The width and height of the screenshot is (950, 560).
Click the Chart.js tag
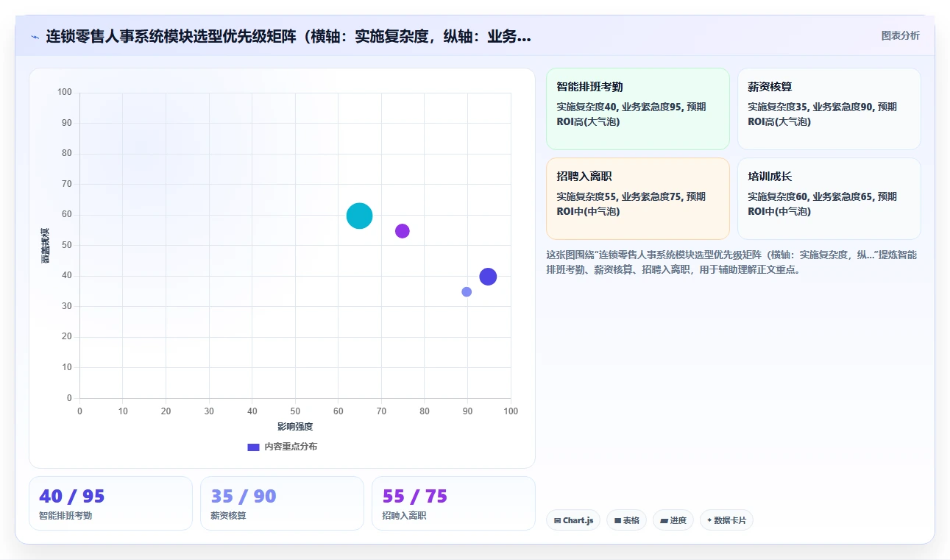coord(573,520)
